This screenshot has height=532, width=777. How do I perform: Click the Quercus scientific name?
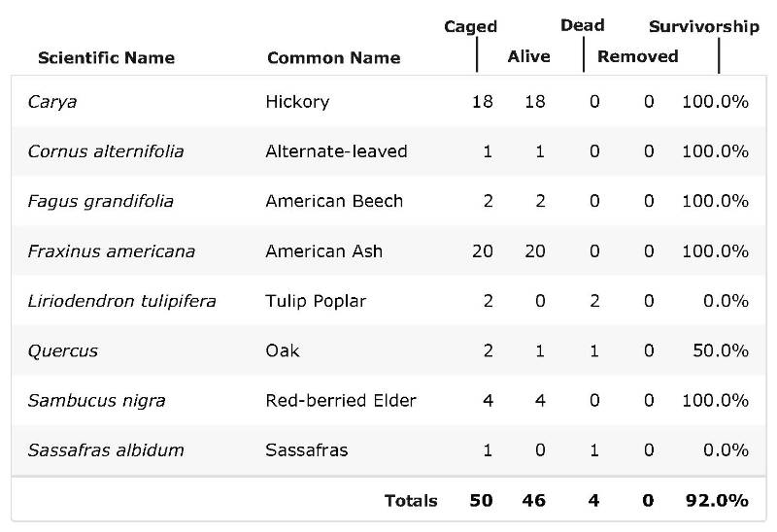(63, 350)
